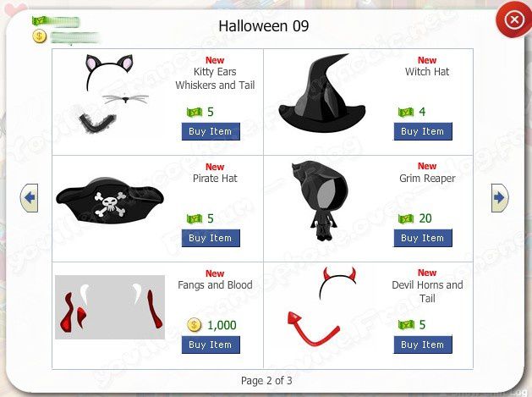Image resolution: width=532 pixels, height=397 pixels.
Task: Select the Witch Hat picture
Action: point(322,92)
